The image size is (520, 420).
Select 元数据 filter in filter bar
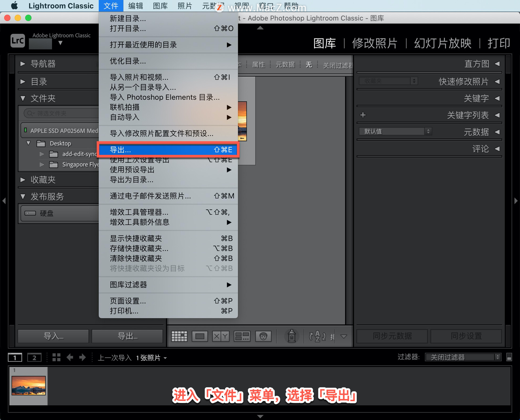285,65
